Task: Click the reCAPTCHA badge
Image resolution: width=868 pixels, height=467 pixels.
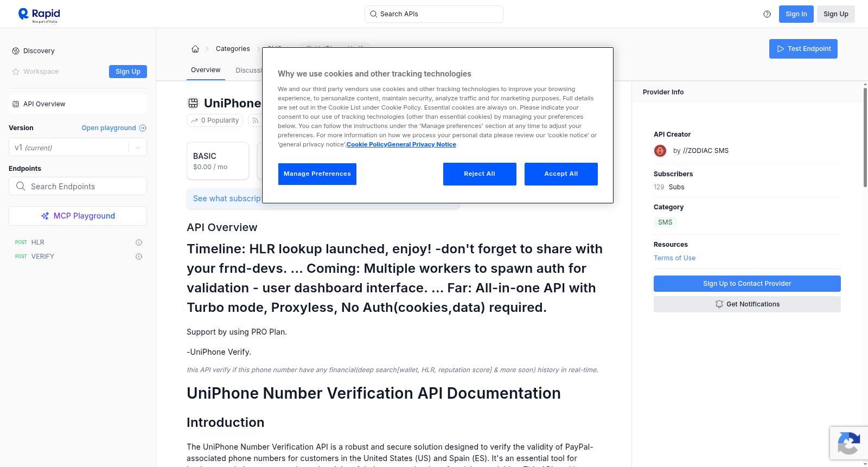Action: tap(849, 443)
